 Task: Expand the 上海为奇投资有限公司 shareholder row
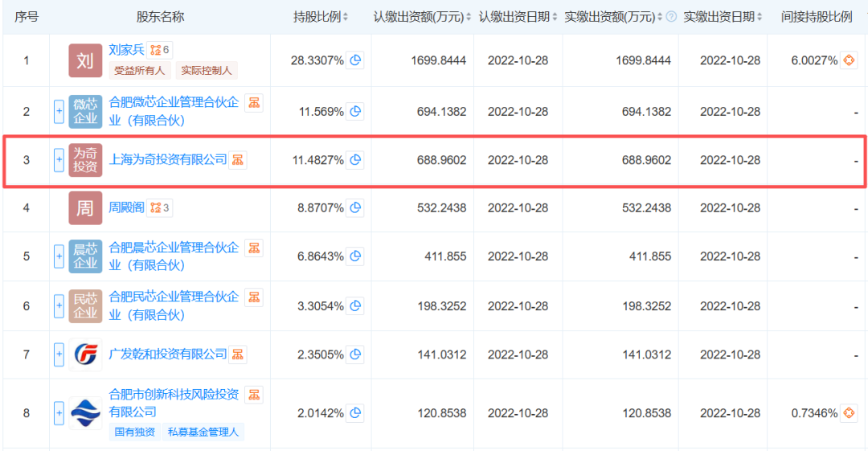coord(59,160)
